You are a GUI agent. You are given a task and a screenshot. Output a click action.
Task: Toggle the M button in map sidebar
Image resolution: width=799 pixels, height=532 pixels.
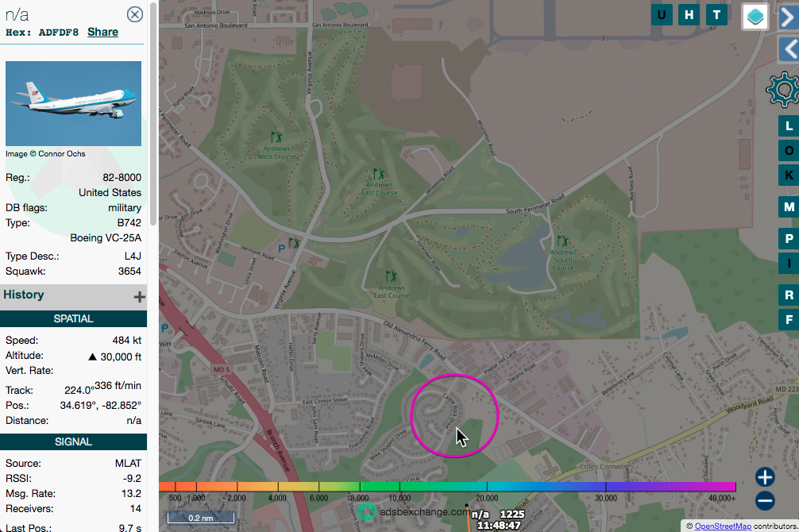pos(789,207)
